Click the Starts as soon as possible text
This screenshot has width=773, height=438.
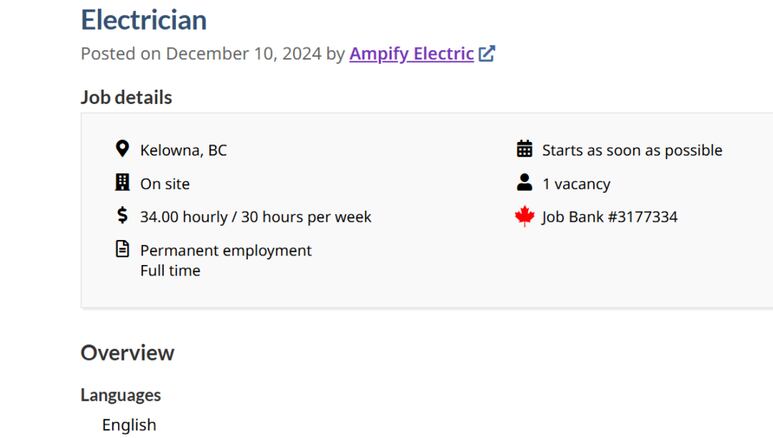632,150
